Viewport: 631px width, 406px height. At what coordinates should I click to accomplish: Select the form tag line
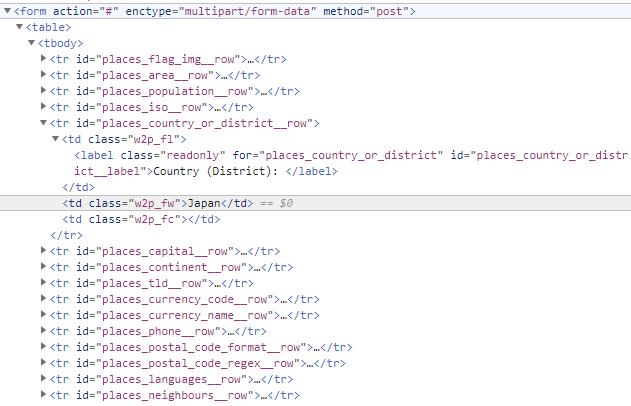pyautogui.click(x=214, y=11)
